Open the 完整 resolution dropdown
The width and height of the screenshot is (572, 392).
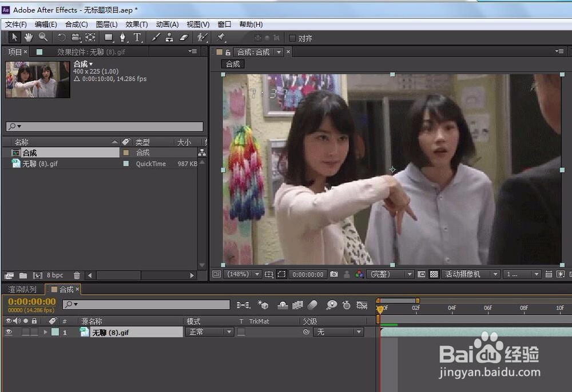point(390,274)
